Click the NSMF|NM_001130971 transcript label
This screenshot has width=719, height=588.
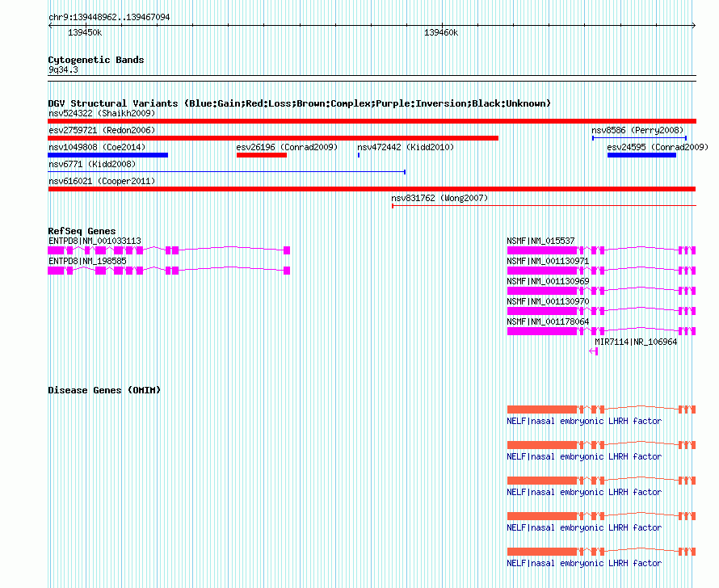point(548,261)
